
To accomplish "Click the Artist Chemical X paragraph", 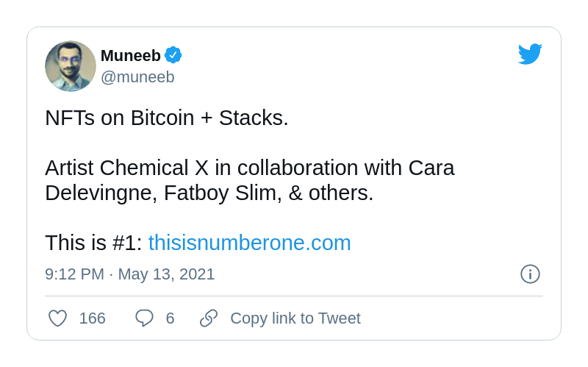I will coord(250,180).
